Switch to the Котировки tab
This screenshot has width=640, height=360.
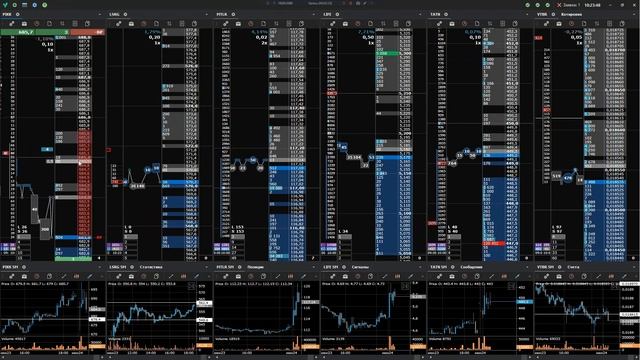(571, 14)
